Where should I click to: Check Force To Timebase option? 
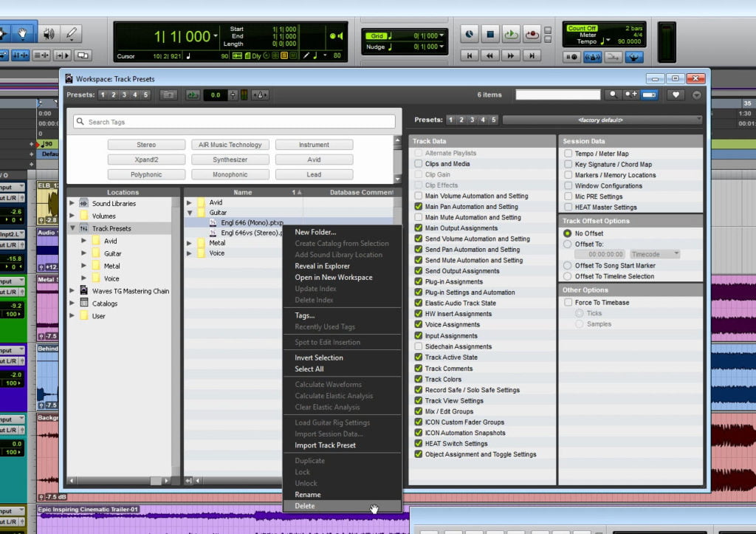(x=568, y=303)
